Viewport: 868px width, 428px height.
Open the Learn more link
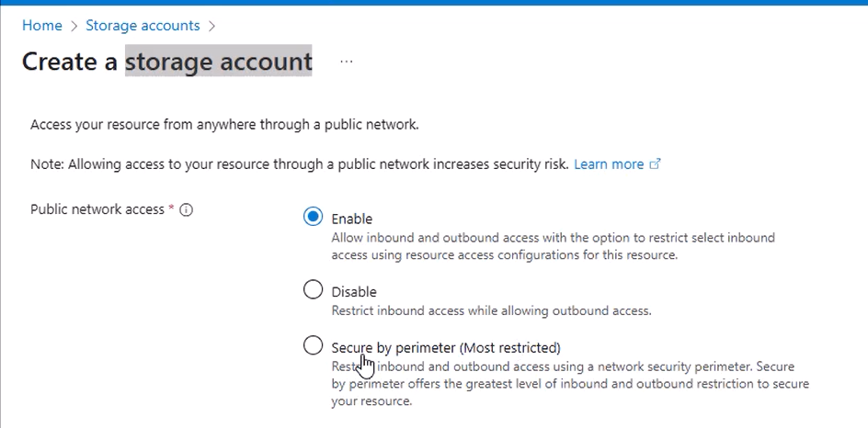point(609,164)
